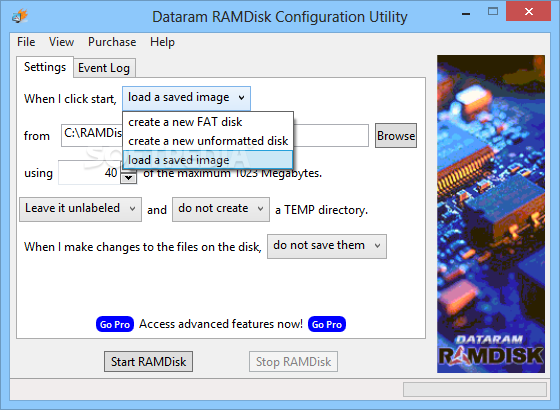Click the Stop RAMDisk button
Screen dimensions: 560x410
coord(293,362)
